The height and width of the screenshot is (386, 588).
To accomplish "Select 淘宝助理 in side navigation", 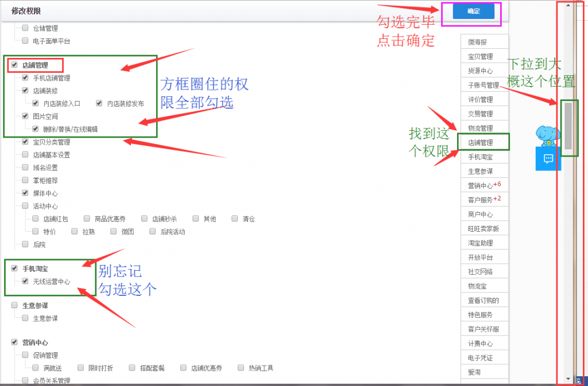I will click(485, 243).
